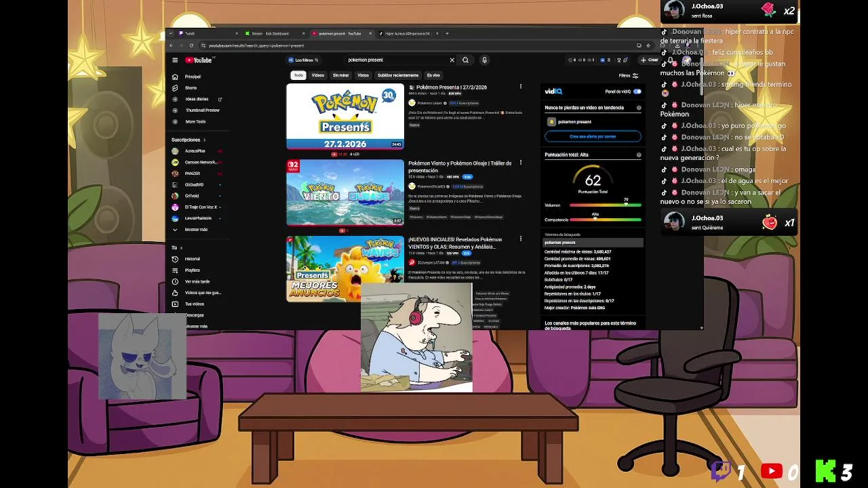868x488 pixels.
Task: Open NUEVOS INICIALES Revelados video title
Action: (x=455, y=243)
